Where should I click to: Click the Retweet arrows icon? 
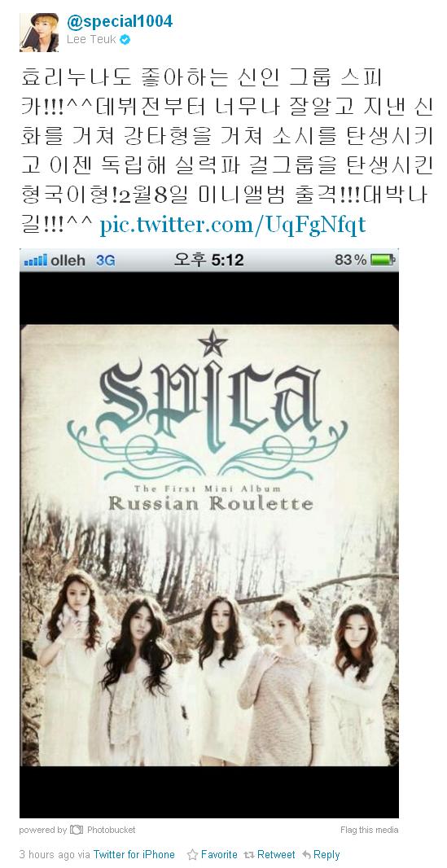click(x=249, y=854)
